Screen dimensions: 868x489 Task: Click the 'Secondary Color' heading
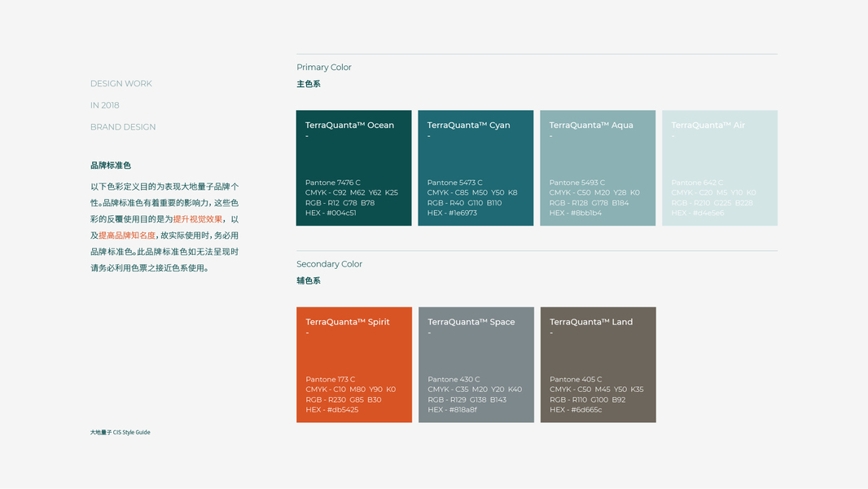pos(330,264)
